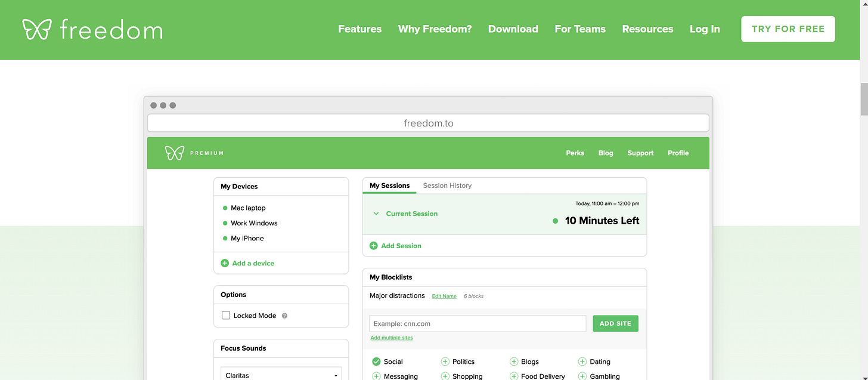Image resolution: width=868 pixels, height=380 pixels.
Task: Click the 6 blocks count text
Action: [474, 296]
